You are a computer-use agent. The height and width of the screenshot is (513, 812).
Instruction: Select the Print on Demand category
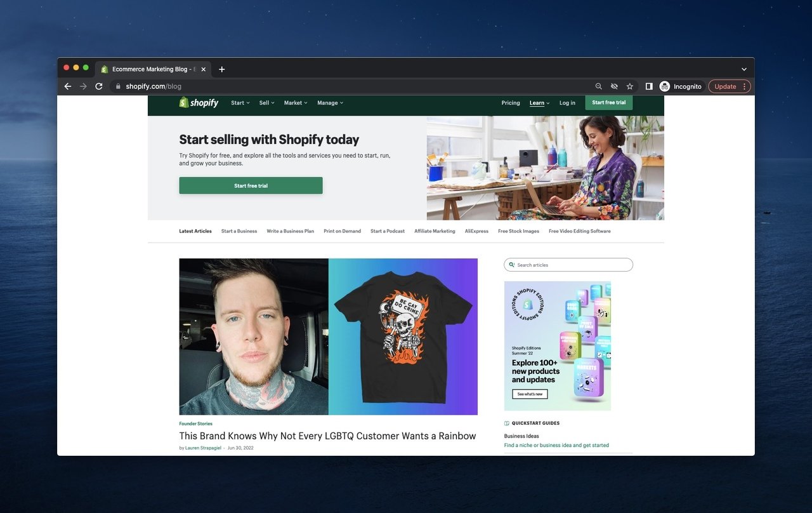[x=343, y=231]
